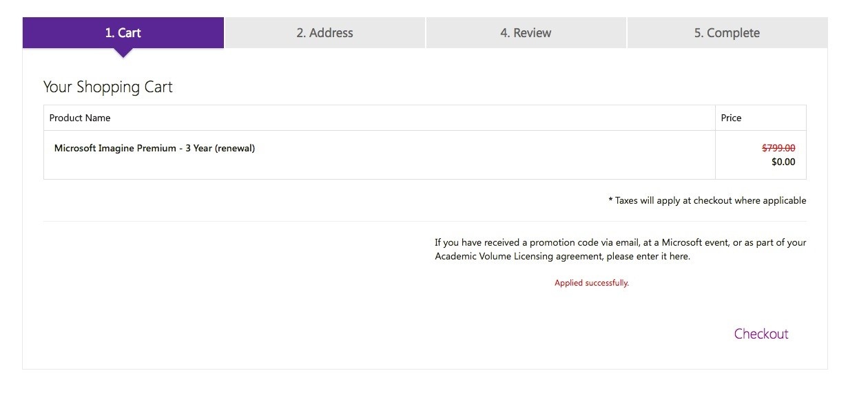Viewport: 868px width, 415px height.
Task: Open the 2. Address step tab
Action: point(324,33)
